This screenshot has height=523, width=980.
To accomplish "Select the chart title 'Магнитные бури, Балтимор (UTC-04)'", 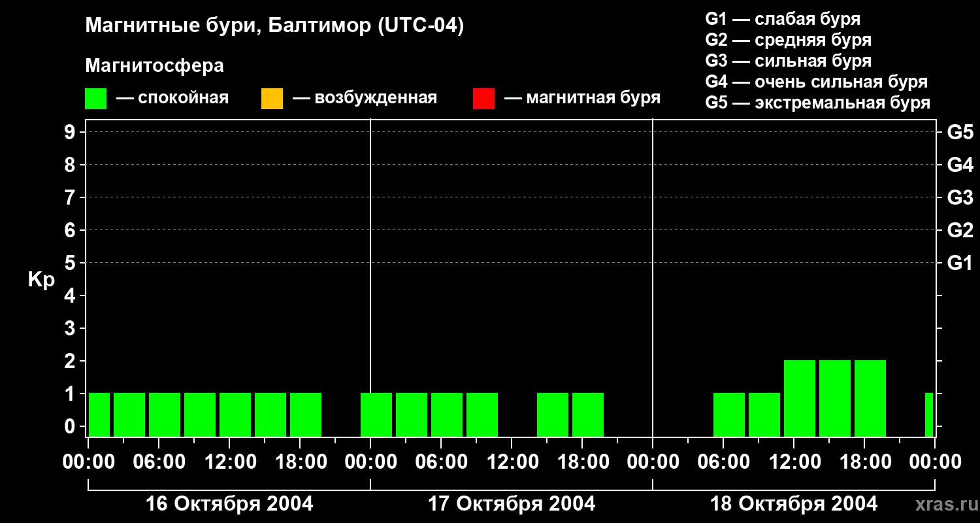I will 274,26.
